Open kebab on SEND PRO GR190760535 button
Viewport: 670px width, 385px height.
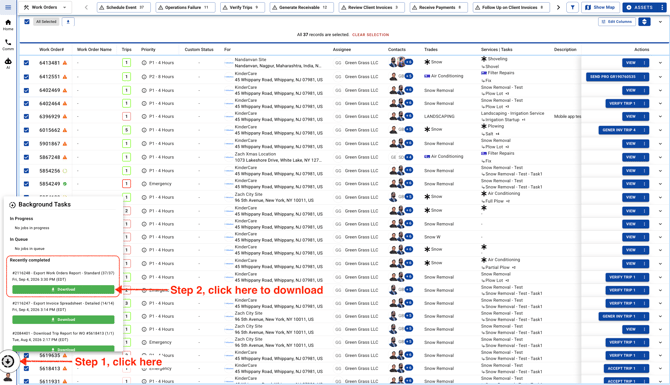click(644, 77)
